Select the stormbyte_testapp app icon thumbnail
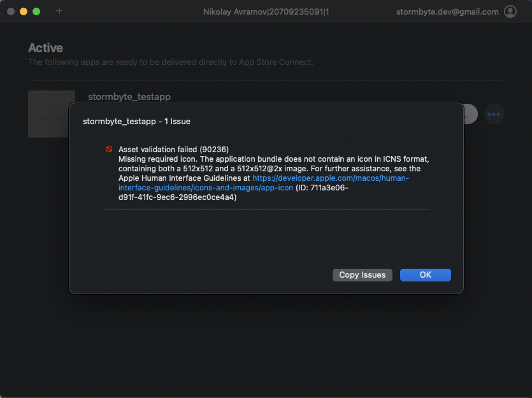The height and width of the screenshot is (398, 532). [x=51, y=113]
